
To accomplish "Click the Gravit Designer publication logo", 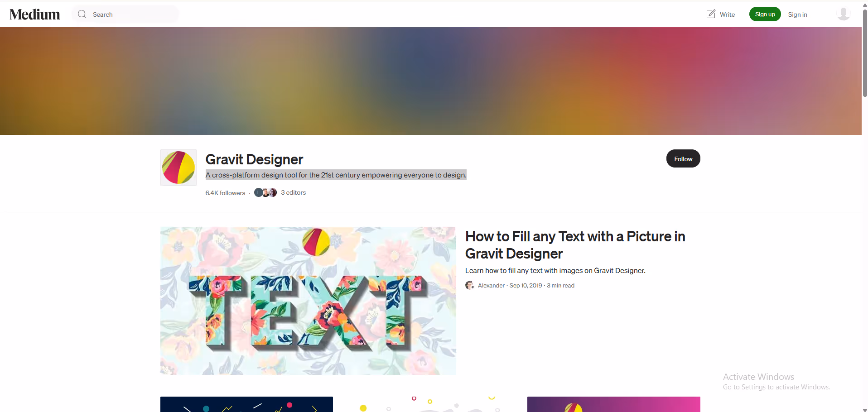I will 178,167.
